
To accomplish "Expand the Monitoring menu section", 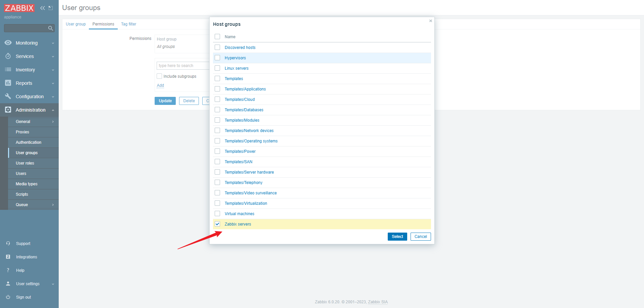I will (x=29, y=43).
